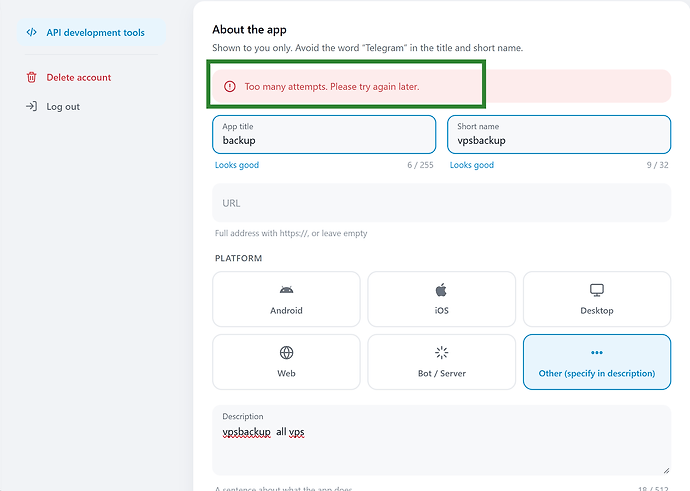Image resolution: width=690 pixels, height=491 pixels.
Task: Click the API development tools code icon
Action: (x=31, y=33)
